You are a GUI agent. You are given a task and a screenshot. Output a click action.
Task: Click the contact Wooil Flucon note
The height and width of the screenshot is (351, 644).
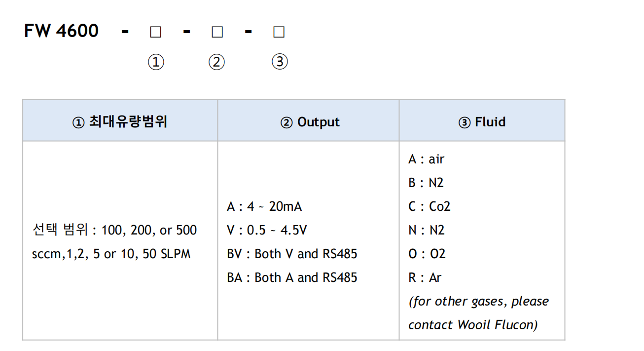pyautogui.click(x=473, y=325)
